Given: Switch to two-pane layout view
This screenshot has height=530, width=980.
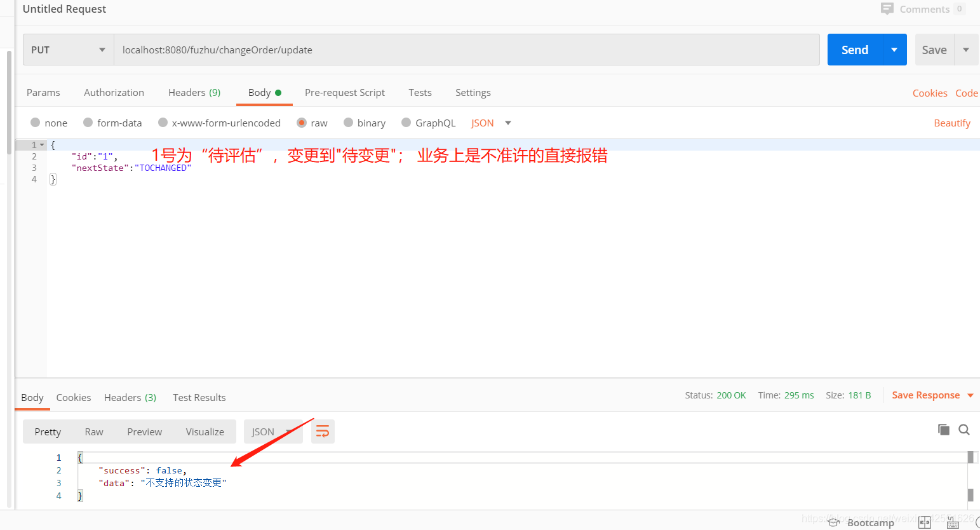Looking at the screenshot, I should (925, 522).
